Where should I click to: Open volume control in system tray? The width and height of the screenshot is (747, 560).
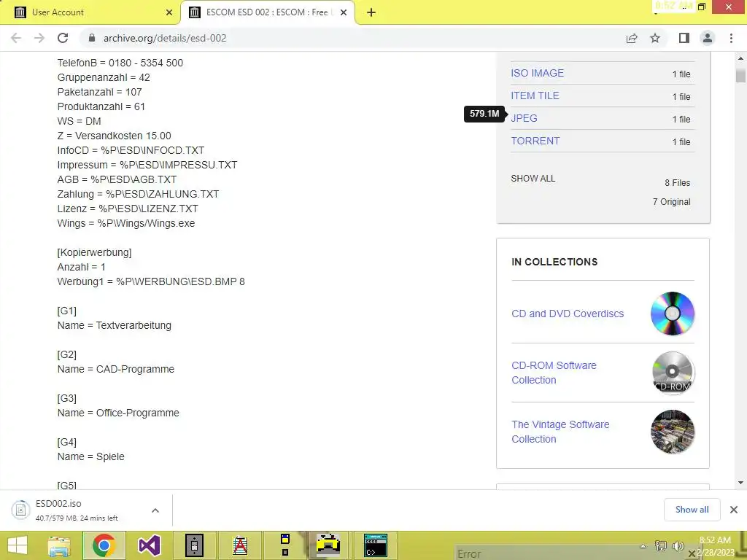[x=678, y=546]
